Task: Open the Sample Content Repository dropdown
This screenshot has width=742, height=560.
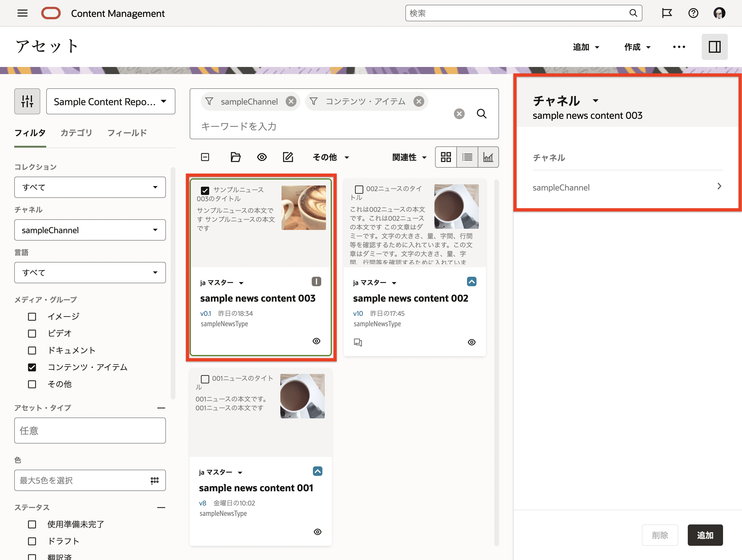Action: click(111, 101)
